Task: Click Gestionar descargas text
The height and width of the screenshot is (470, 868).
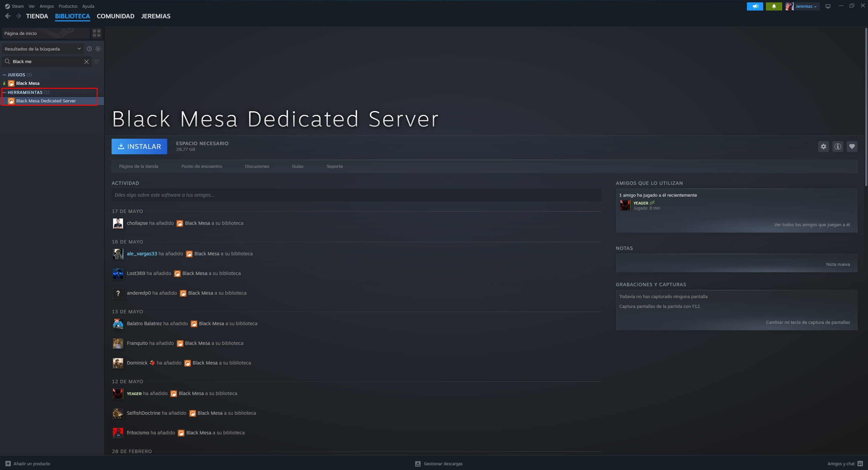Action: (443, 464)
